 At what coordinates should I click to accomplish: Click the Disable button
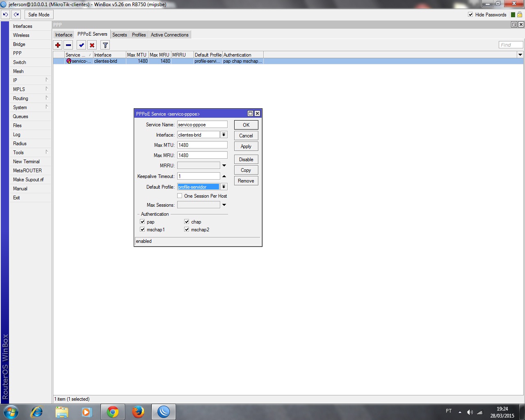pos(246,159)
